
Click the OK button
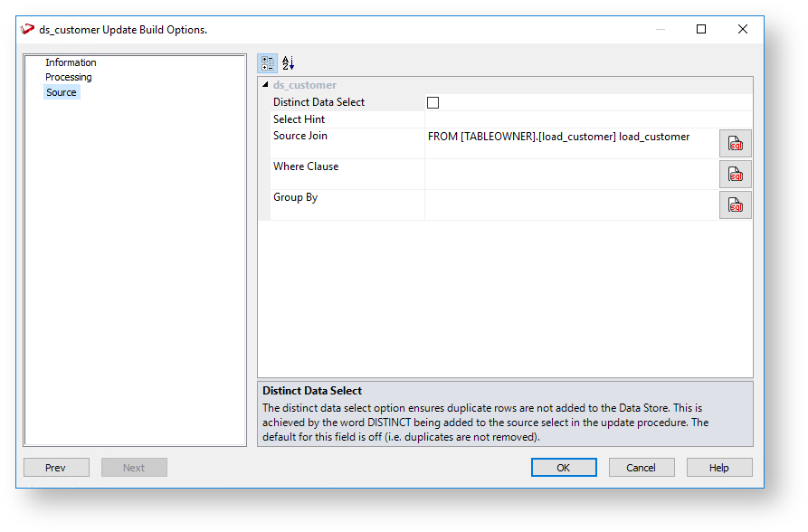click(x=564, y=468)
